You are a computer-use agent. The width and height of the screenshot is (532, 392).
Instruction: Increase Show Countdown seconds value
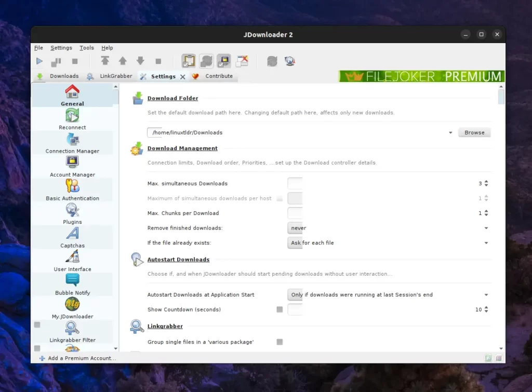[x=486, y=307]
